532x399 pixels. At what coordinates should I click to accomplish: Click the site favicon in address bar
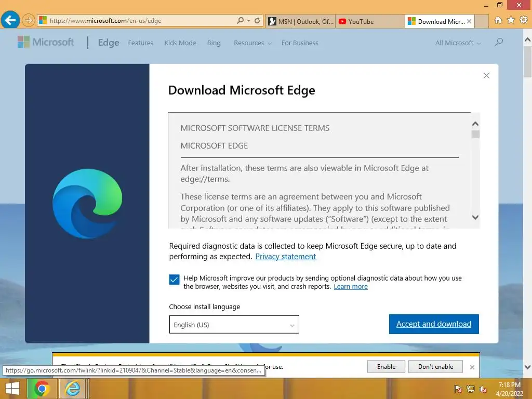click(43, 20)
